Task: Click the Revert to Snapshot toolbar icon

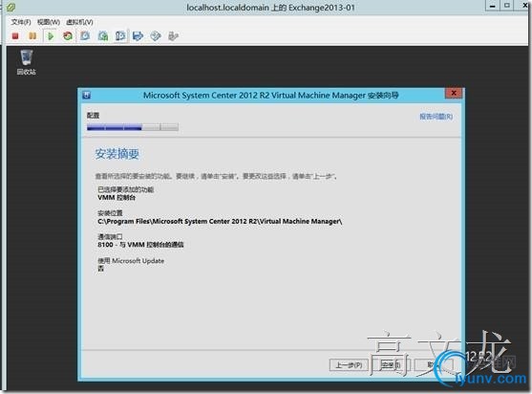Action: click(x=103, y=35)
